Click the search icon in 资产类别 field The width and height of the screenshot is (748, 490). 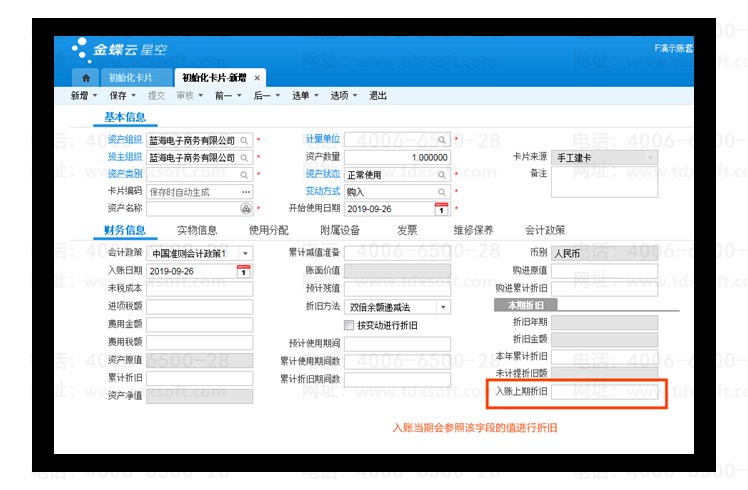pyautogui.click(x=245, y=174)
